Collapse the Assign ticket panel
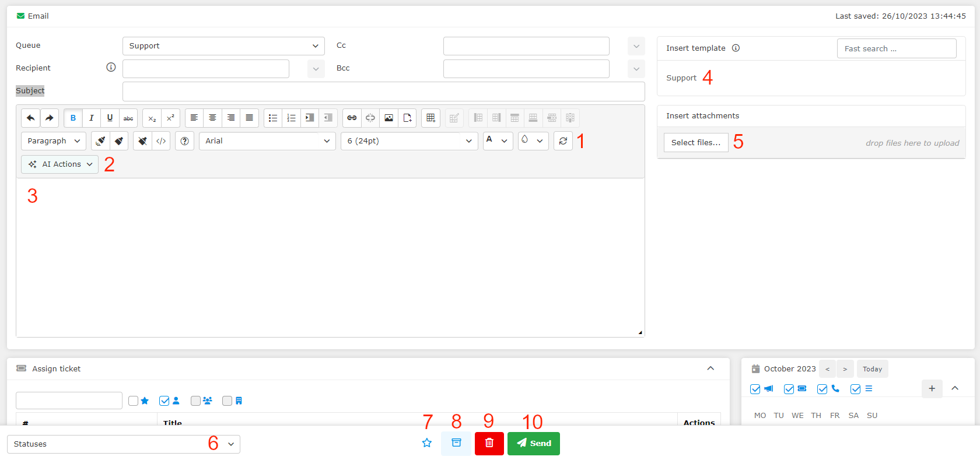 (710, 368)
